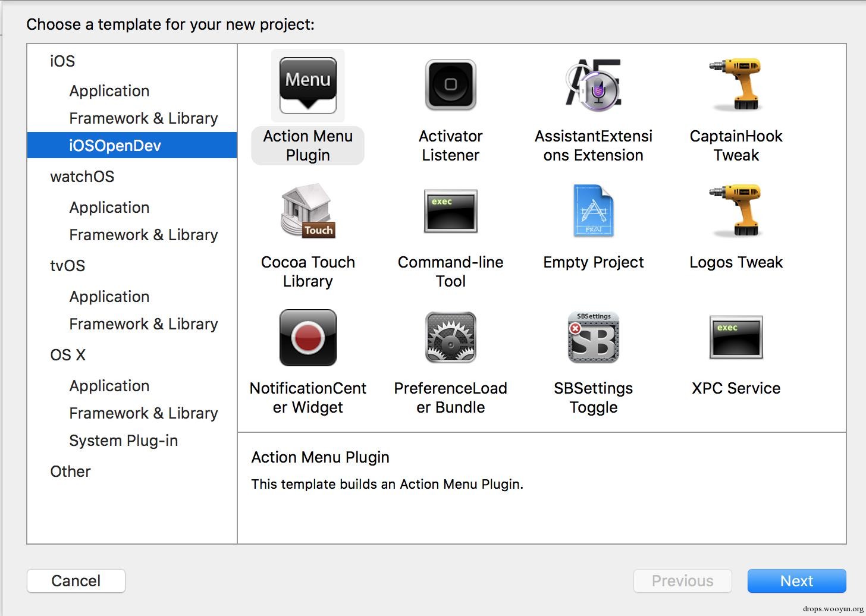Select iOSOpenDev category in sidebar
866x616 pixels.
(132, 146)
